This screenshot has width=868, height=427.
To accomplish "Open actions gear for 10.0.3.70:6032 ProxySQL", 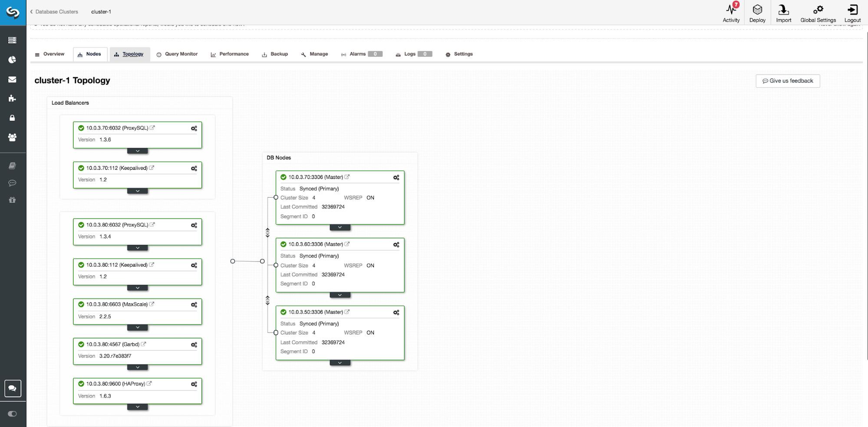I will tap(194, 129).
